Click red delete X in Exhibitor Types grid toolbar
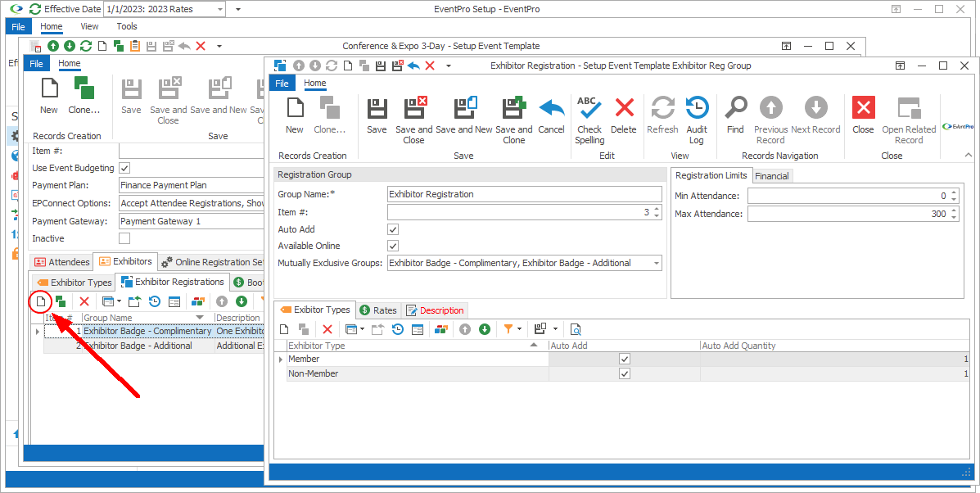The height and width of the screenshot is (493, 980). pyautogui.click(x=327, y=329)
